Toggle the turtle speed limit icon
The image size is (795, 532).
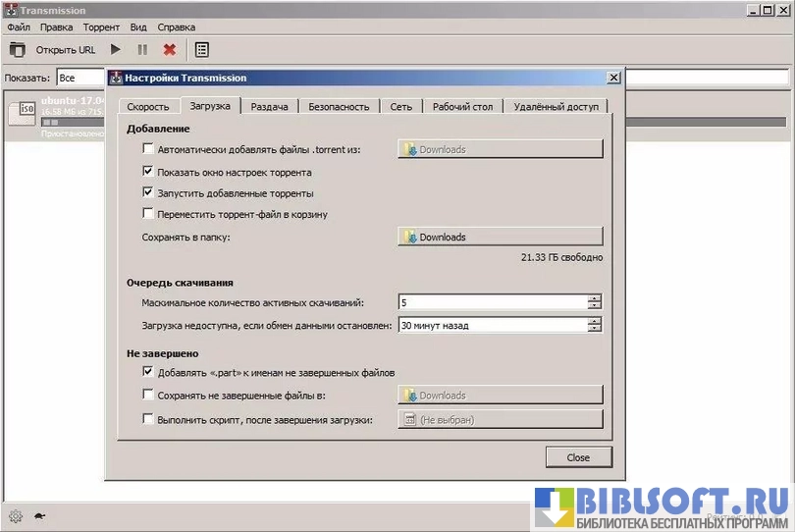coord(39,516)
